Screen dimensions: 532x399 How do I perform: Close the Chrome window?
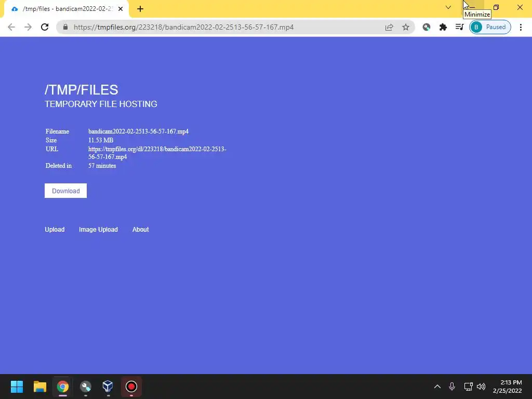pyautogui.click(x=520, y=7)
